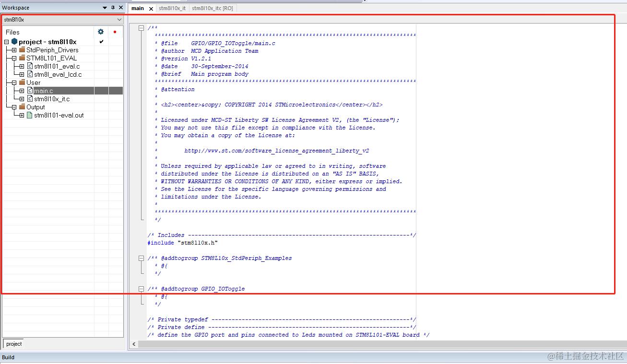Select stm8l101-eval.out in the tree
Viewport: 627px width, 364px height.
click(x=59, y=116)
